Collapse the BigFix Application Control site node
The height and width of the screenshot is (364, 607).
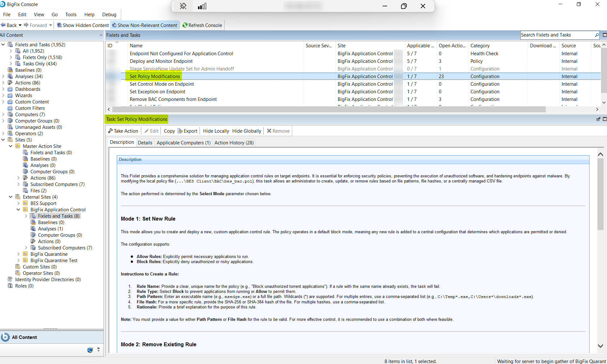(x=18, y=210)
